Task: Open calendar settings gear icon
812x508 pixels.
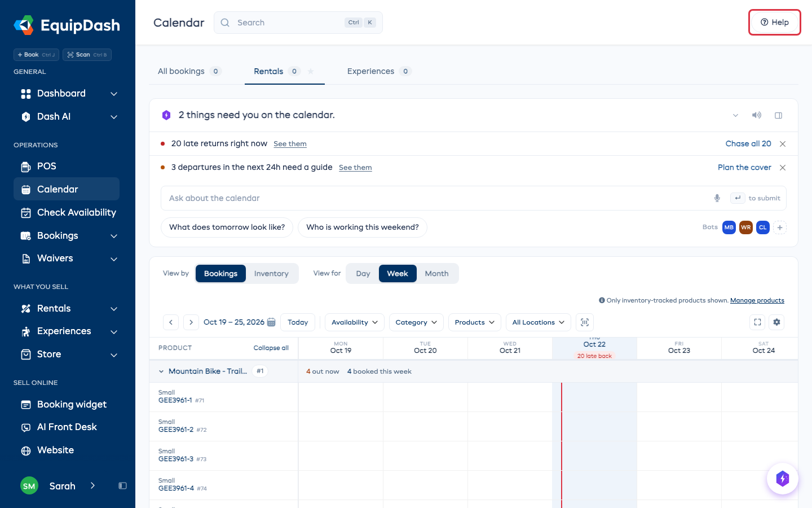Action: (777, 322)
